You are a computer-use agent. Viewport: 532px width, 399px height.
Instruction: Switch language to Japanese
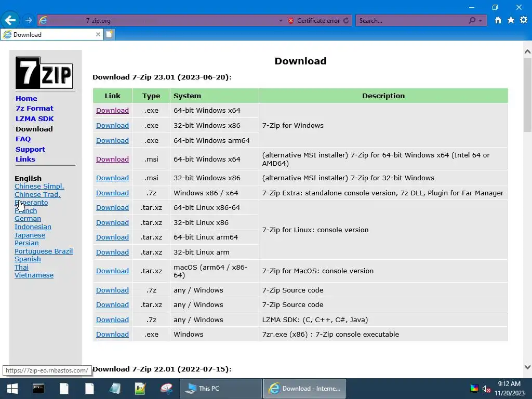click(x=30, y=235)
